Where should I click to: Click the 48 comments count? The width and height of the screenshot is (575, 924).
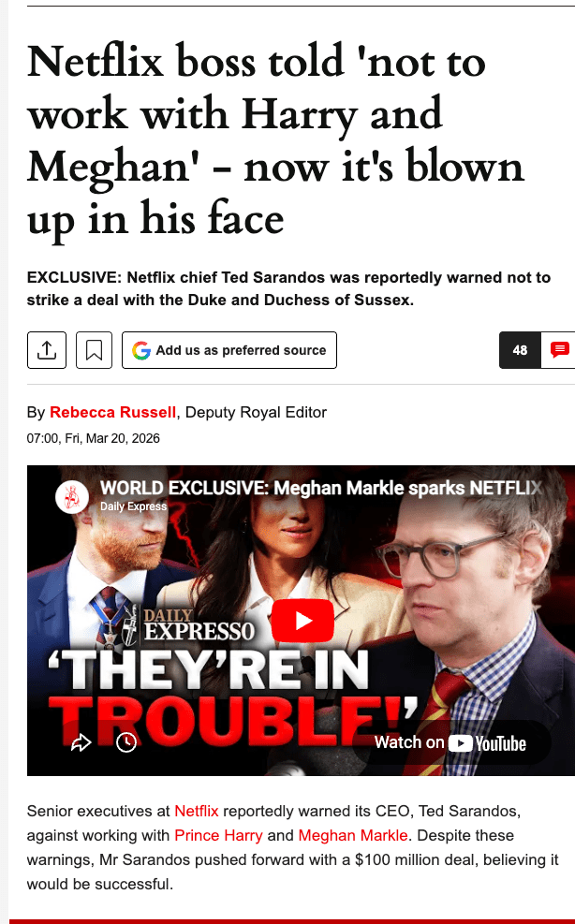(x=520, y=350)
